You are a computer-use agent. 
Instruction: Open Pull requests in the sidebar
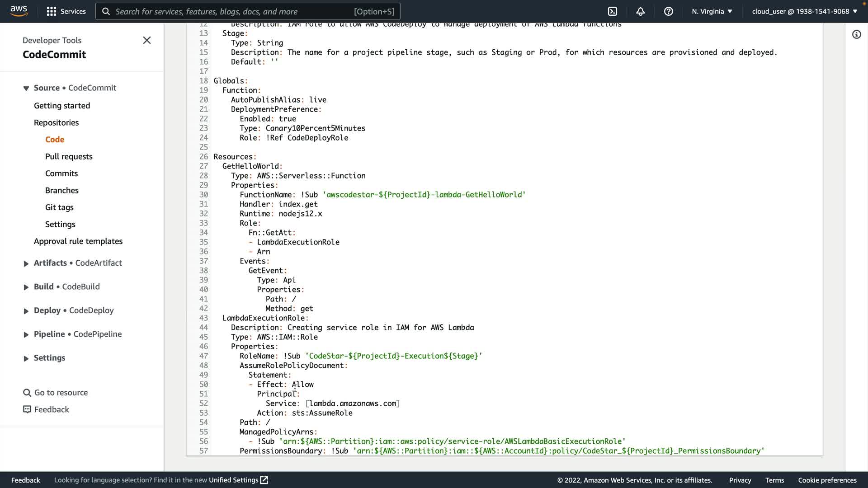click(x=69, y=156)
